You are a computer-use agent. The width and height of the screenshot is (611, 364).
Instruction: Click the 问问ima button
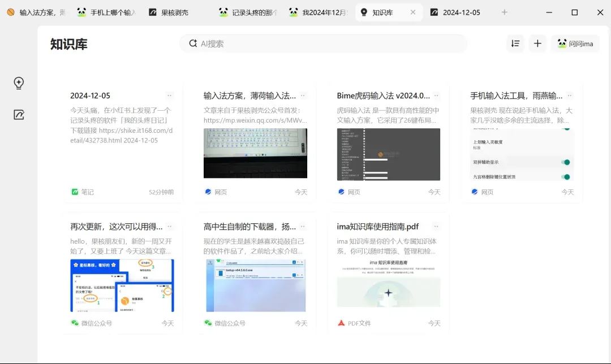(575, 44)
